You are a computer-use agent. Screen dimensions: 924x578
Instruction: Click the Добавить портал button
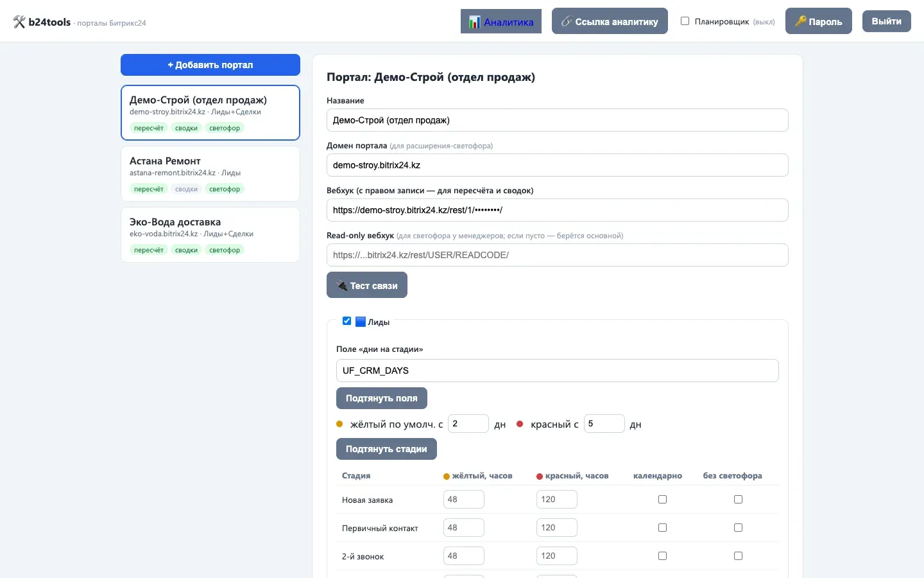[210, 65]
